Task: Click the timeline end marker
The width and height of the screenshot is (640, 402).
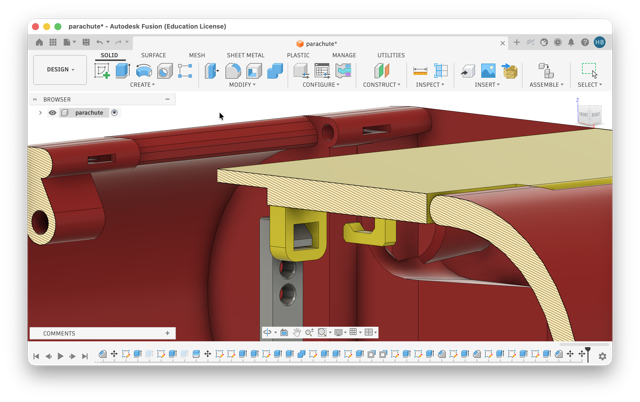Action: point(588,355)
